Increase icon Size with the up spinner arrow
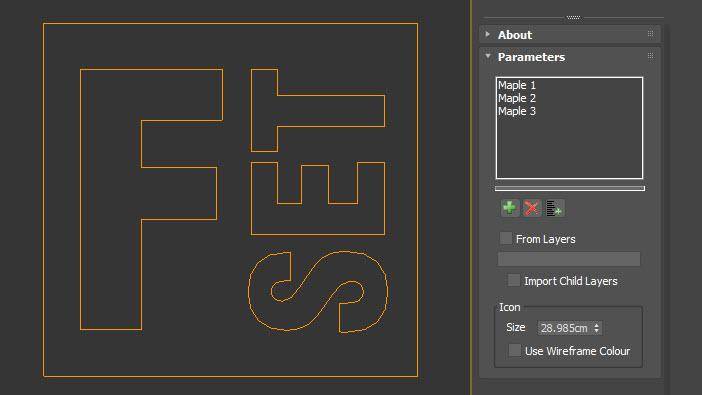 click(596, 325)
